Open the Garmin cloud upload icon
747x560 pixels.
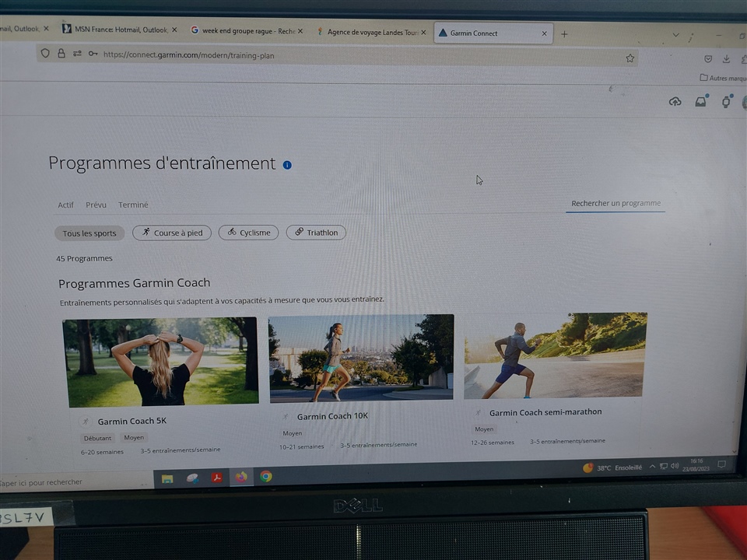(x=675, y=101)
